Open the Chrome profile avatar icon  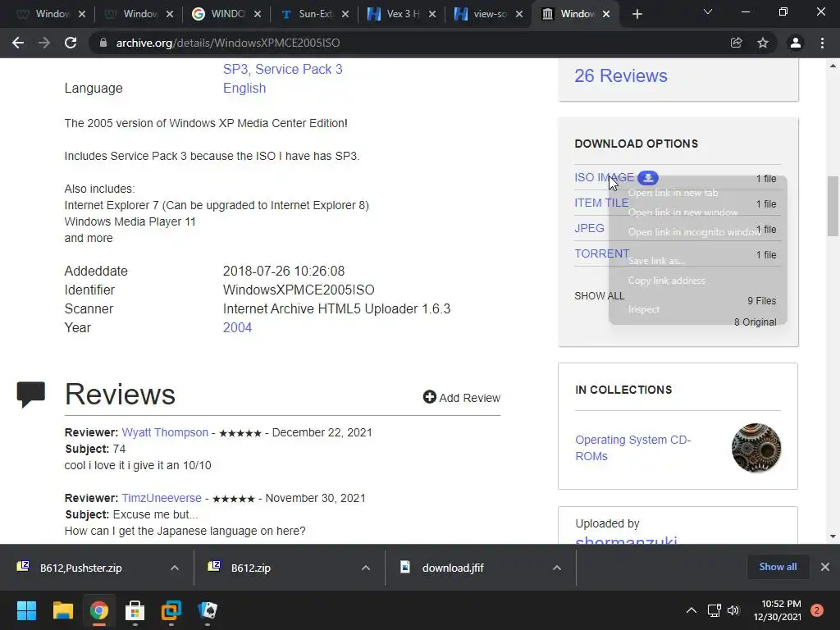click(796, 43)
